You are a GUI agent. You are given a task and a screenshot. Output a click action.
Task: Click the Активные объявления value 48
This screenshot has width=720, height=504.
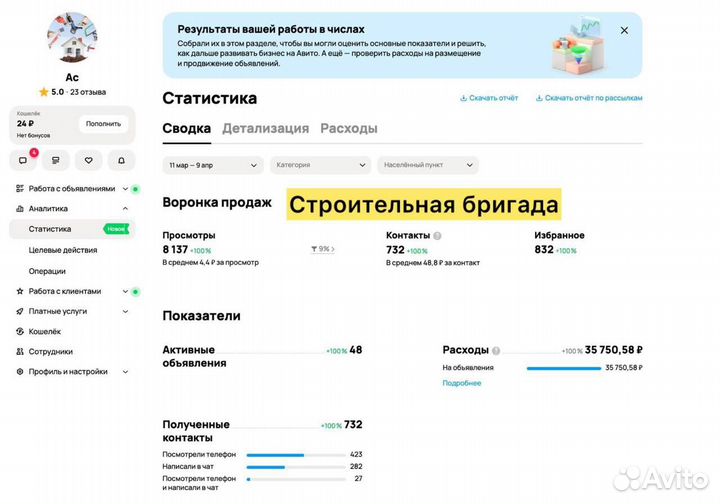tap(356, 350)
